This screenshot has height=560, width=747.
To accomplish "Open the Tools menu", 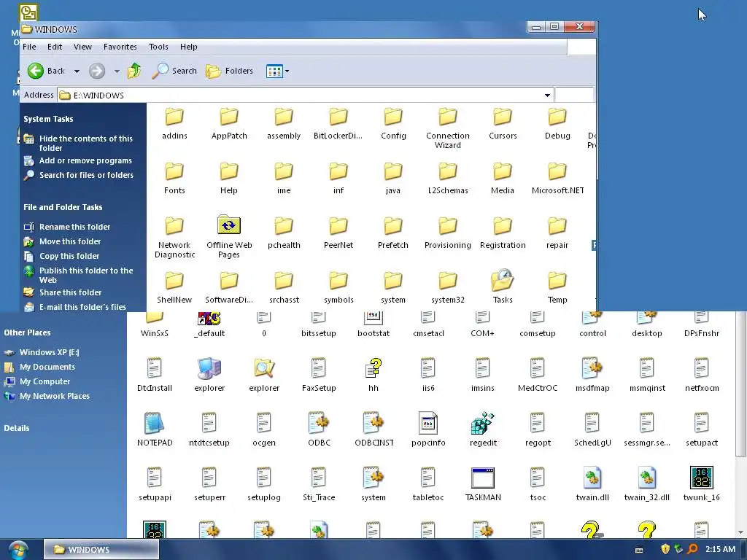I will coord(158,47).
